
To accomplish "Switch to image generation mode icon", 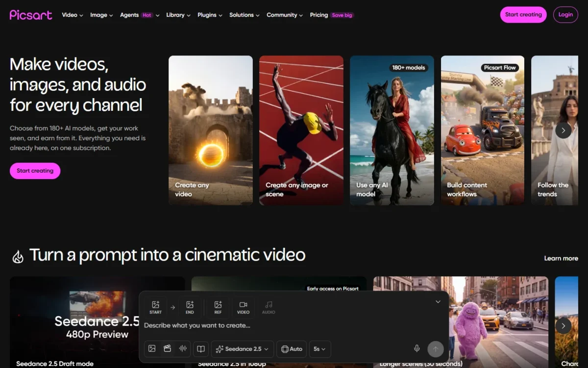I will point(152,349).
